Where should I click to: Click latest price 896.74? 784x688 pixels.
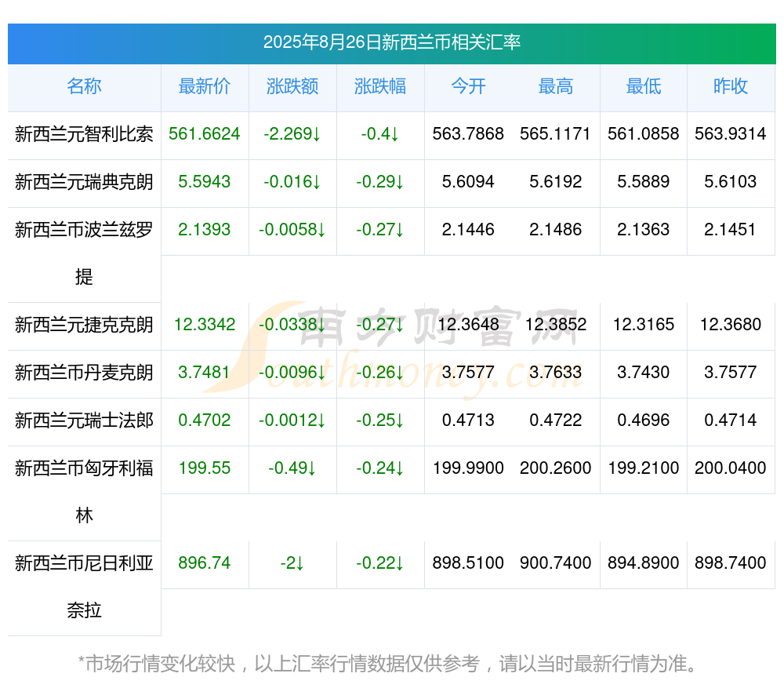(x=205, y=563)
